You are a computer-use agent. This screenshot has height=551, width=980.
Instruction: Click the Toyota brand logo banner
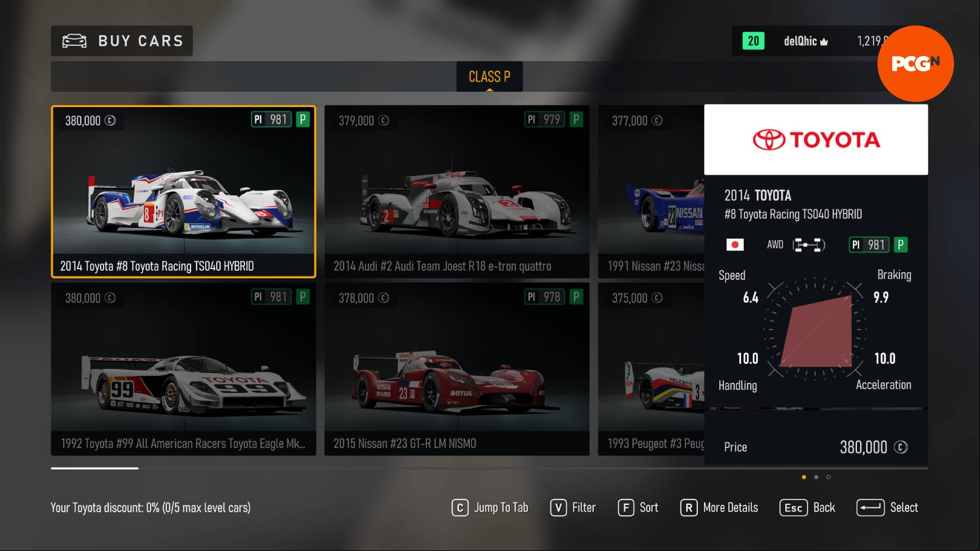[x=816, y=140]
